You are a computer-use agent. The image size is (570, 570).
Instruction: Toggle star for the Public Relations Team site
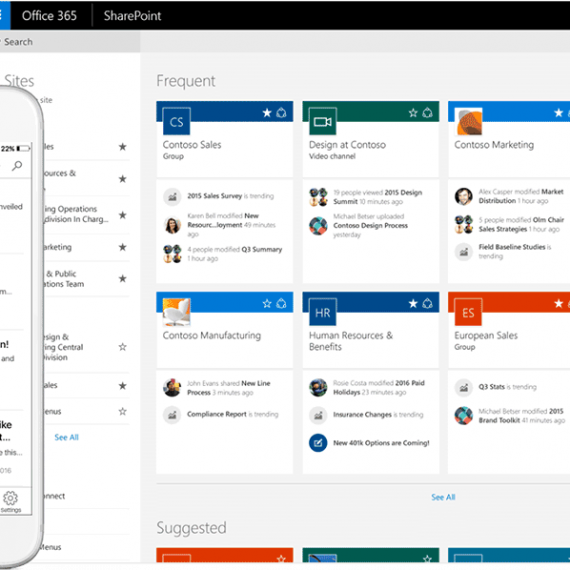(123, 278)
